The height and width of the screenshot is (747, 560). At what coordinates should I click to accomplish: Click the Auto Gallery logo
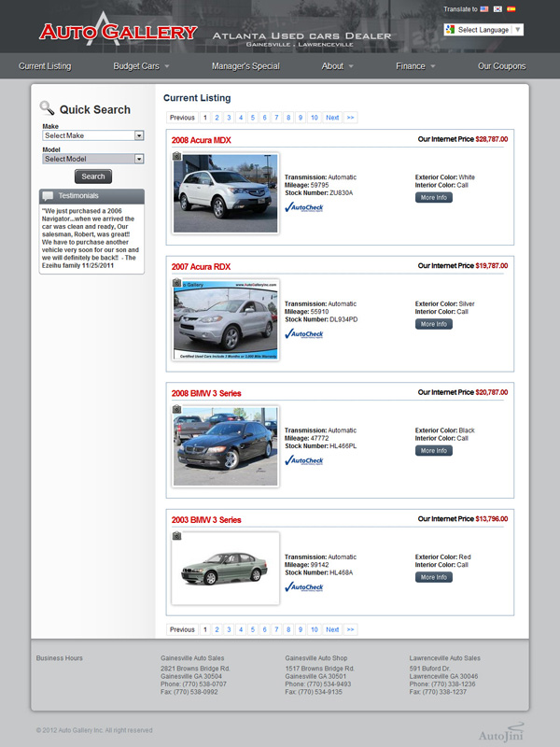119,31
